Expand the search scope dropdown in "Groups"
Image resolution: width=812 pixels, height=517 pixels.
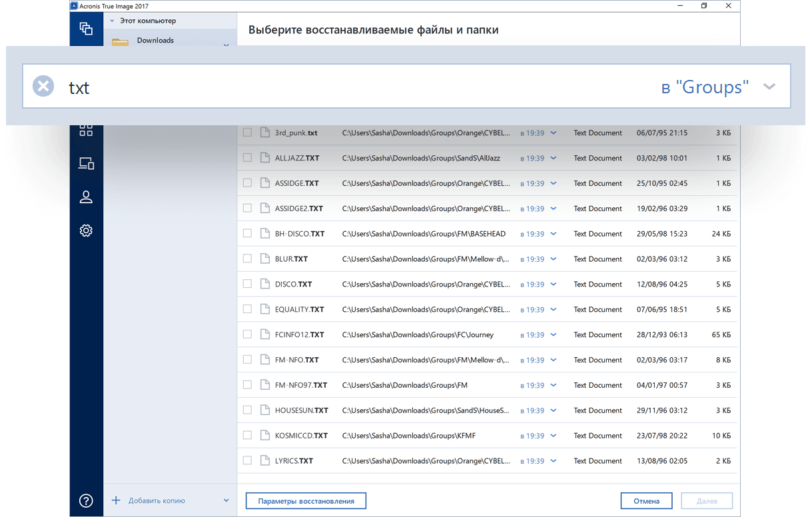click(x=769, y=87)
